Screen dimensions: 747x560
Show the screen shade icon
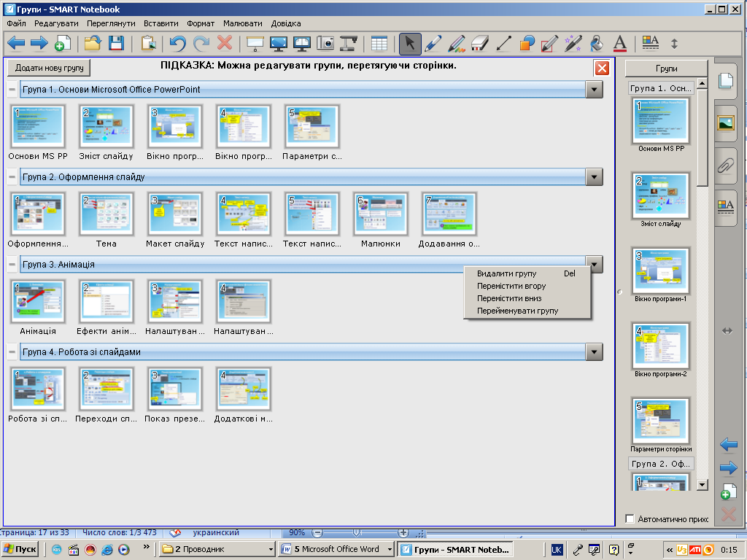(255, 44)
